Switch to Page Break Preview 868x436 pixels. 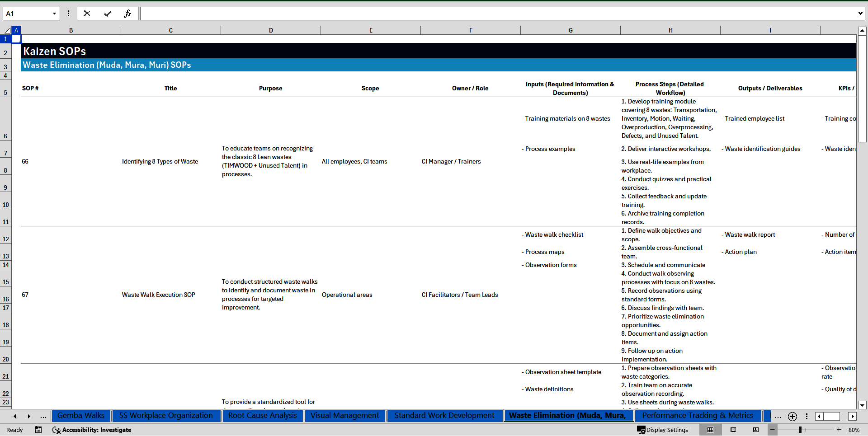(x=755, y=430)
